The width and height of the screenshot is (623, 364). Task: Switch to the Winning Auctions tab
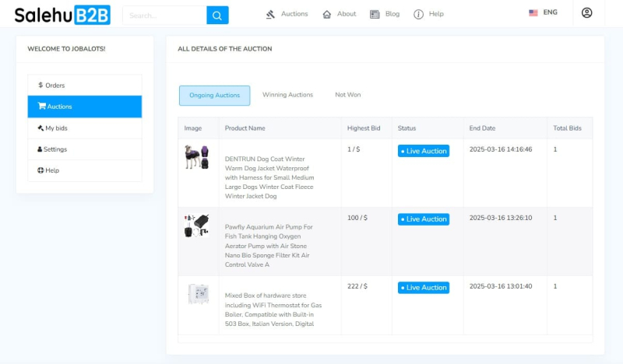[287, 95]
